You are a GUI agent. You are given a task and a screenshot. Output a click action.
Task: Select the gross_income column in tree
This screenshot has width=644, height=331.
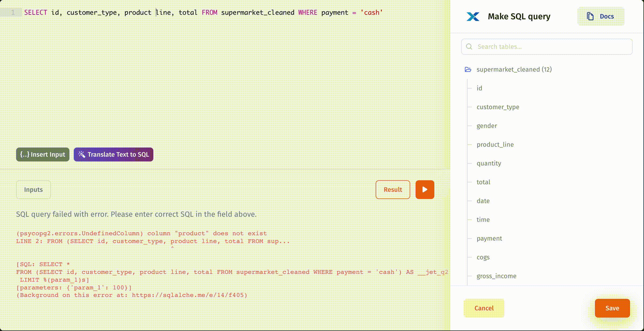496,276
